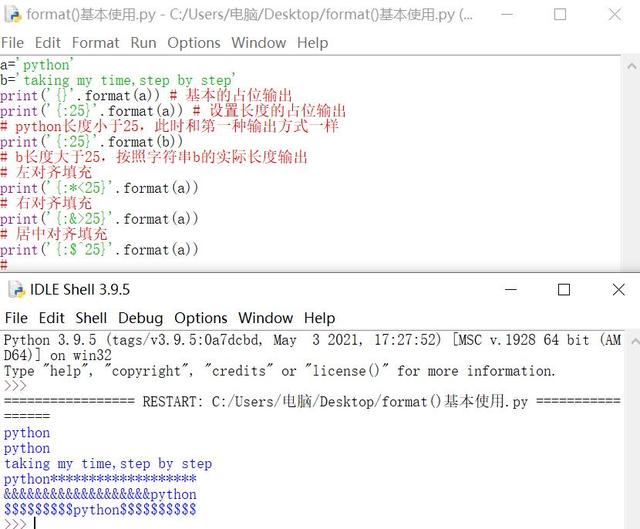Close the IDLE Shell window
The width and height of the screenshot is (640, 529).
tap(619, 290)
